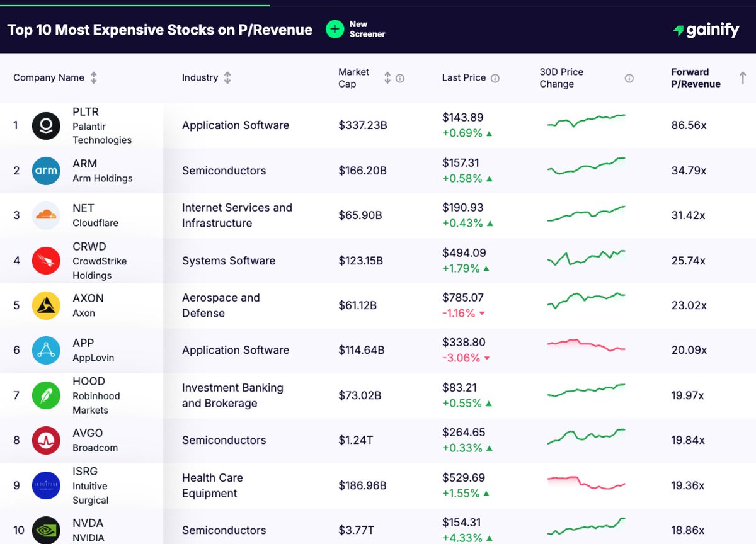Click CRWD ticker text
Viewport: 756px width, 544px height.
tap(89, 247)
